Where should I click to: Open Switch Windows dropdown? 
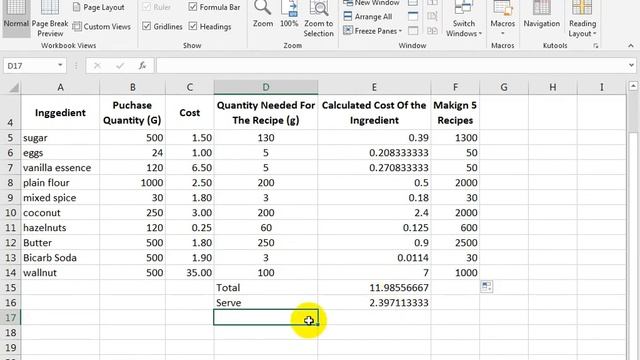pyautogui.click(x=464, y=19)
